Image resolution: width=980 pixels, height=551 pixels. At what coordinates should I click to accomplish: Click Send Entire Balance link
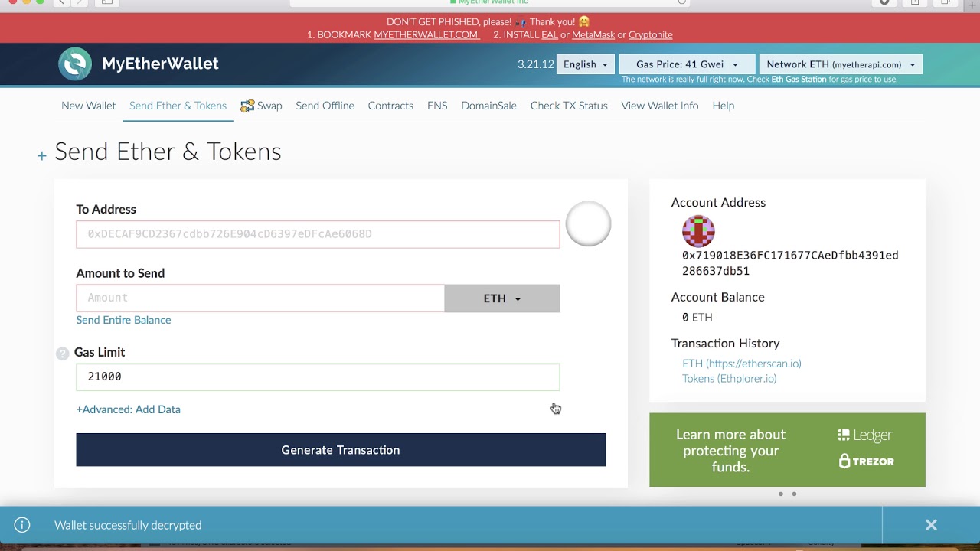coord(123,320)
